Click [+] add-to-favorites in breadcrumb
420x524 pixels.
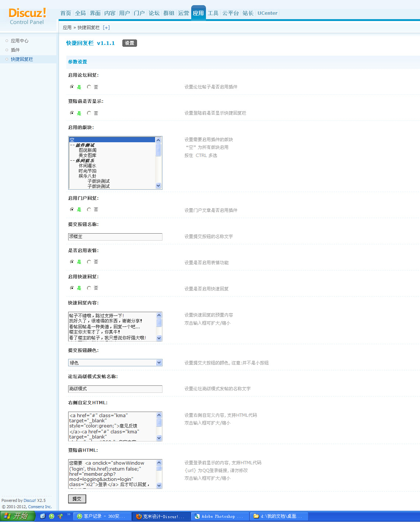106,28
